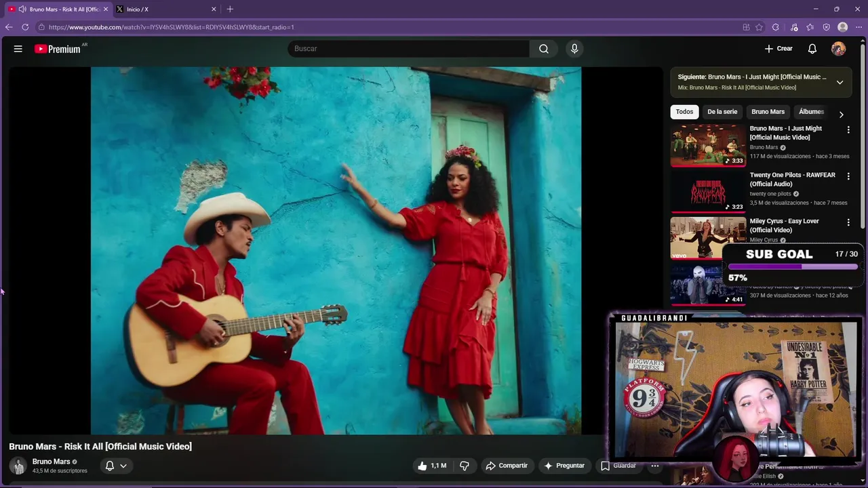Open Twenty One Pilots RAWFEAR thumbnail
Screen dimensions: 868x488
click(708, 191)
